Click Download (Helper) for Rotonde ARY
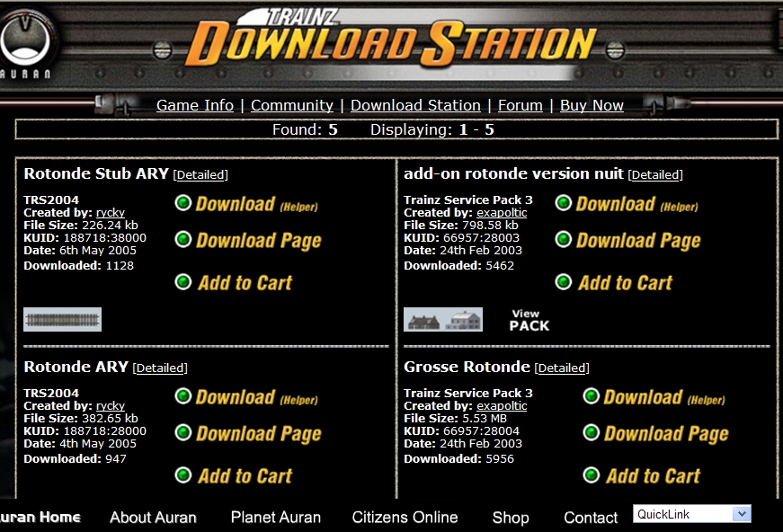This screenshot has height=532, width=783. pyautogui.click(x=246, y=397)
